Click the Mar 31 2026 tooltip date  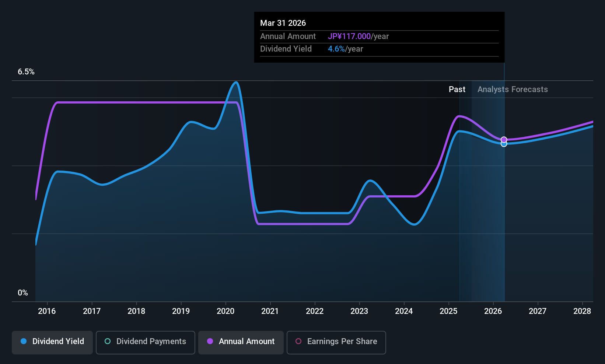[x=283, y=23]
